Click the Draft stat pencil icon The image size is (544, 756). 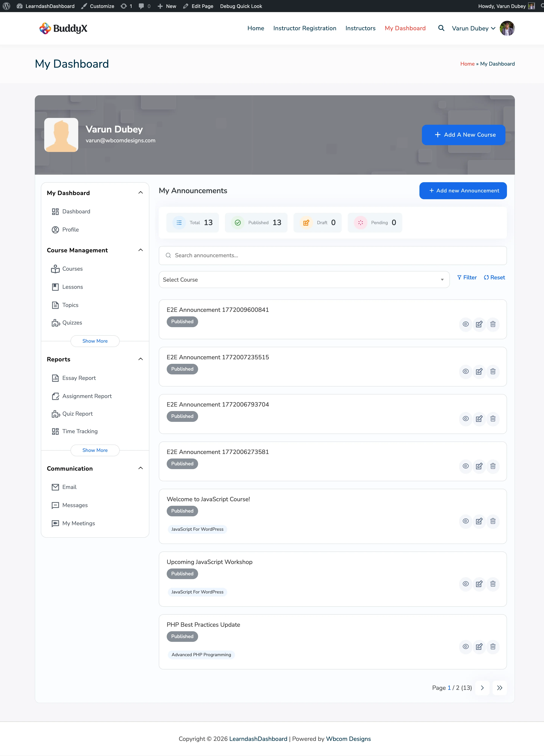click(306, 223)
